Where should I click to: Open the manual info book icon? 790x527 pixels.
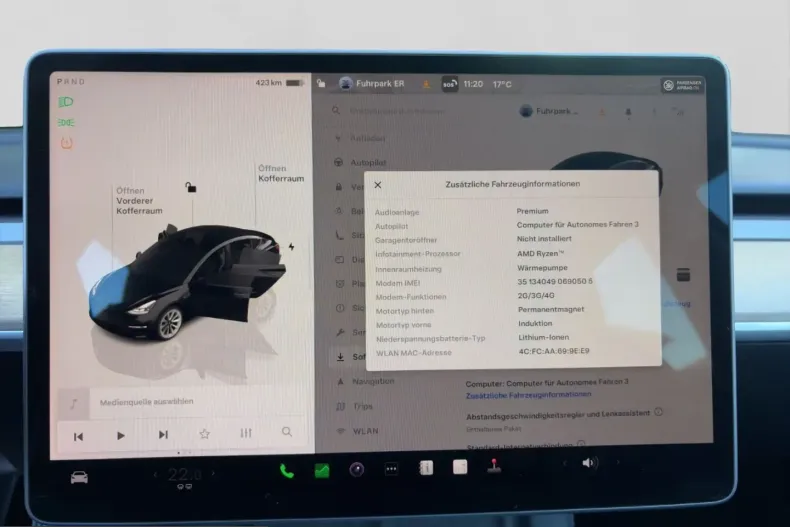426,468
